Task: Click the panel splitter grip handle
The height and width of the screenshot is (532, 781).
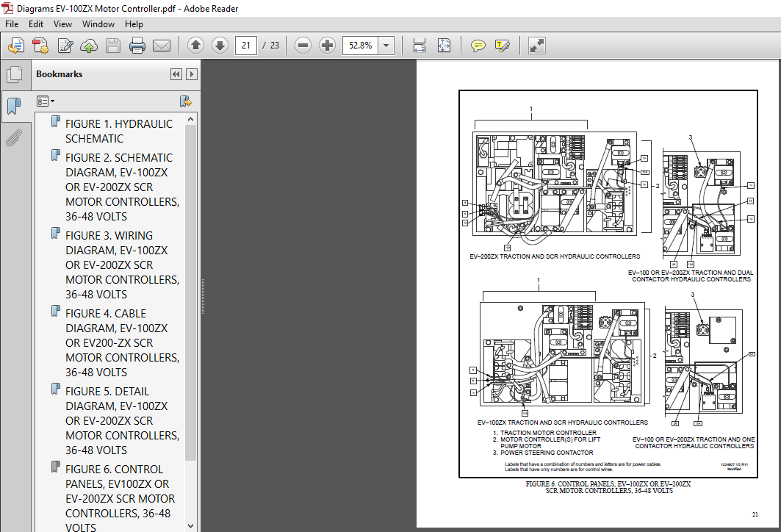Action: click(x=203, y=296)
